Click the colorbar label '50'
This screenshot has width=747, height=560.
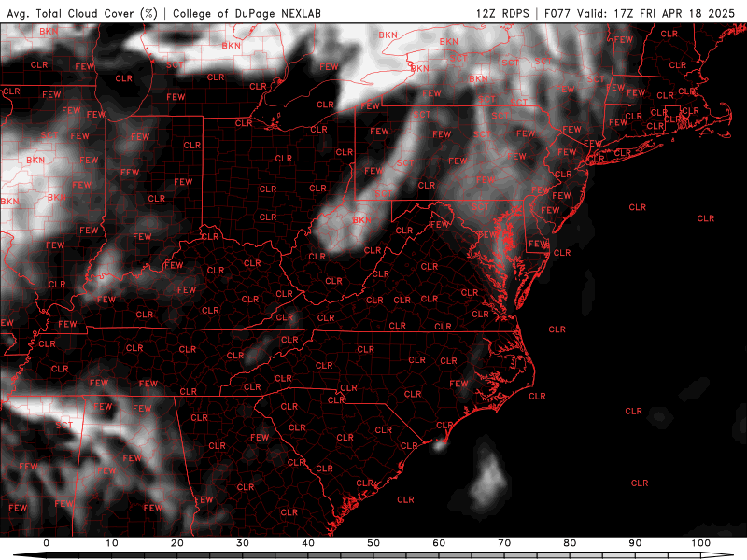(x=373, y=543)
